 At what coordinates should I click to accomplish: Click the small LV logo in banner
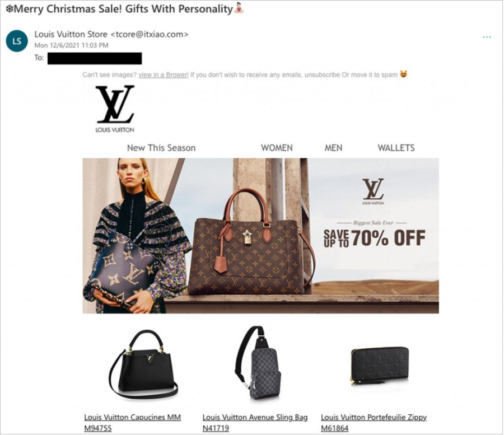tap(373, 191)
